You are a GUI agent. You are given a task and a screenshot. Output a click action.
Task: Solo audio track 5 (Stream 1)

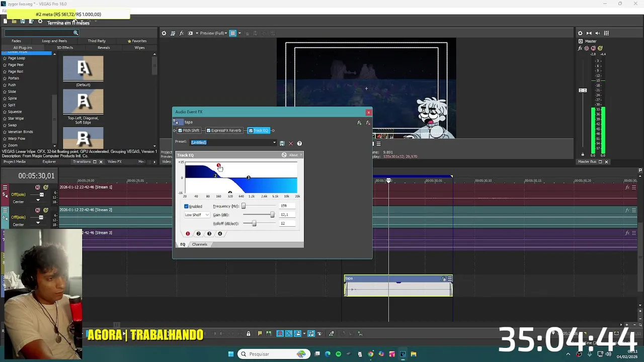click(x=46, y=187)
